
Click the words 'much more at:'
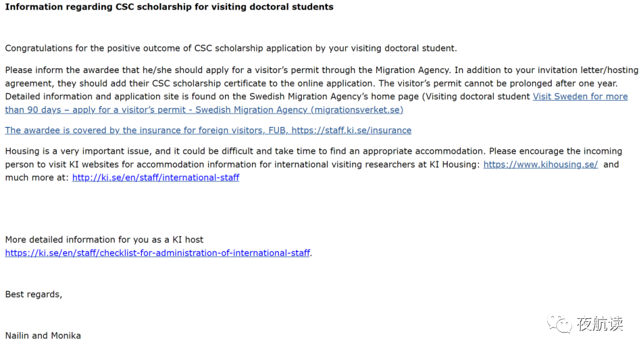38,178
